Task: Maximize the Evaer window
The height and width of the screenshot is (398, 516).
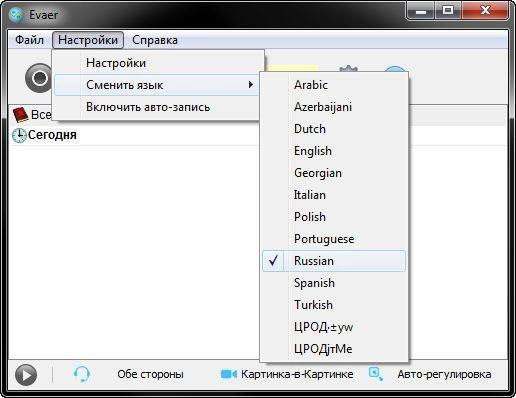Action: pyautogui.click(x=448, y=11)
